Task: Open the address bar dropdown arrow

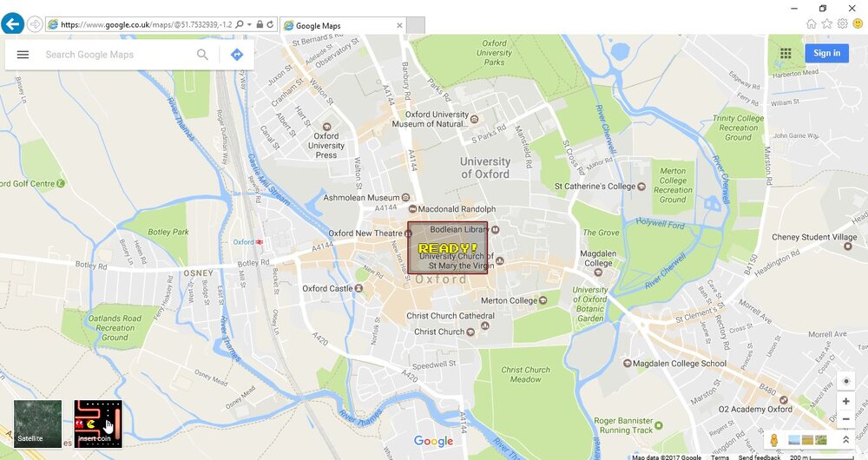Action: tap(249, 24)
